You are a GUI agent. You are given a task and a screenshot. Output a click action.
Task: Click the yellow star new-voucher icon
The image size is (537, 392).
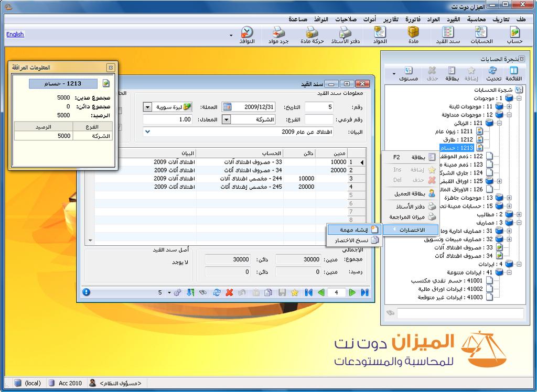pos(295,292)
